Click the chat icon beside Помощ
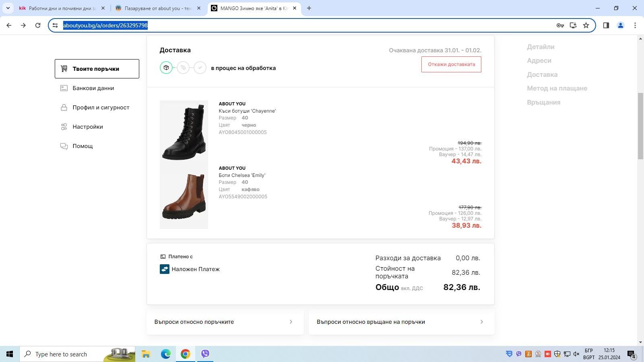The width and height of the screenshot is (644, 362). coord(64,146)
